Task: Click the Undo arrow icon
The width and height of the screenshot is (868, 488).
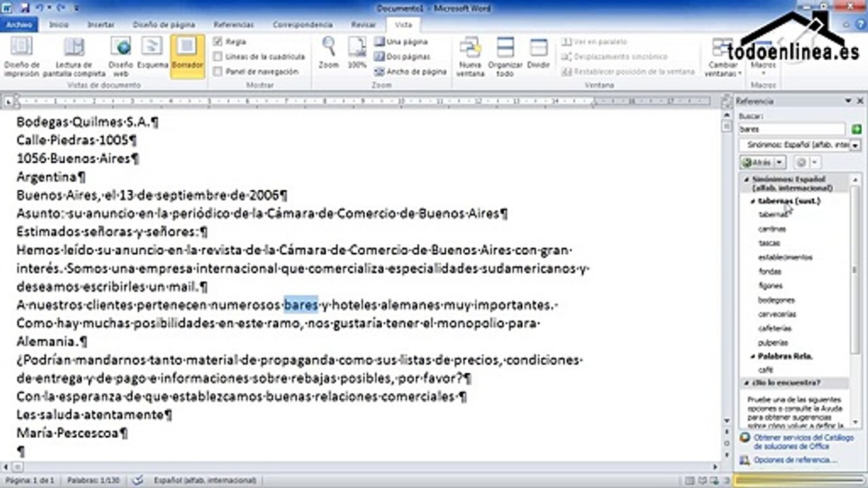Action: click(x=38, y=8)
